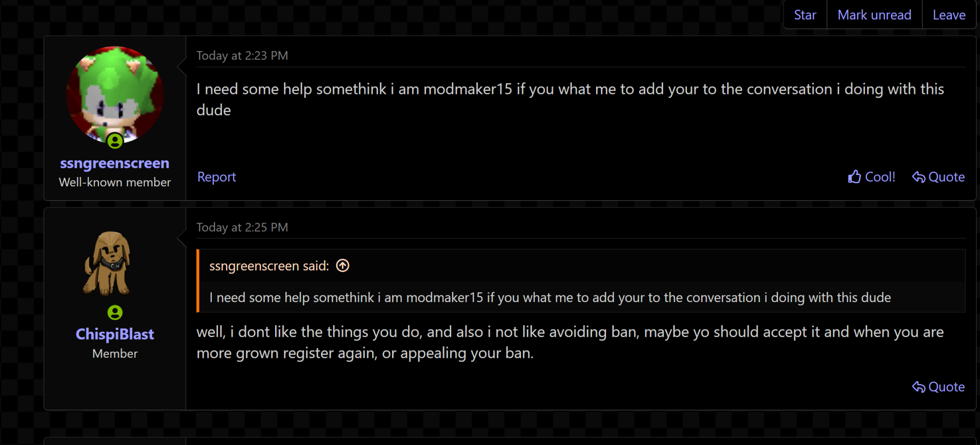Open ChispiBlast's dog avatar
Screen dimensions: 980x445
(x=107, y=263)
